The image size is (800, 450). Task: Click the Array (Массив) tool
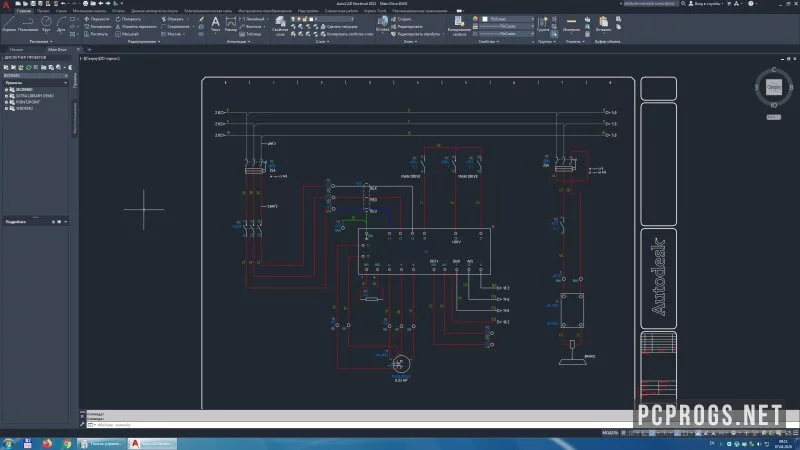click(x=171, y=34)
